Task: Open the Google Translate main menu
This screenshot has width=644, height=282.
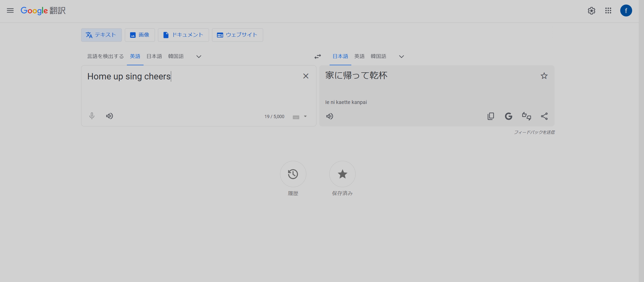Action: [10, 11]
